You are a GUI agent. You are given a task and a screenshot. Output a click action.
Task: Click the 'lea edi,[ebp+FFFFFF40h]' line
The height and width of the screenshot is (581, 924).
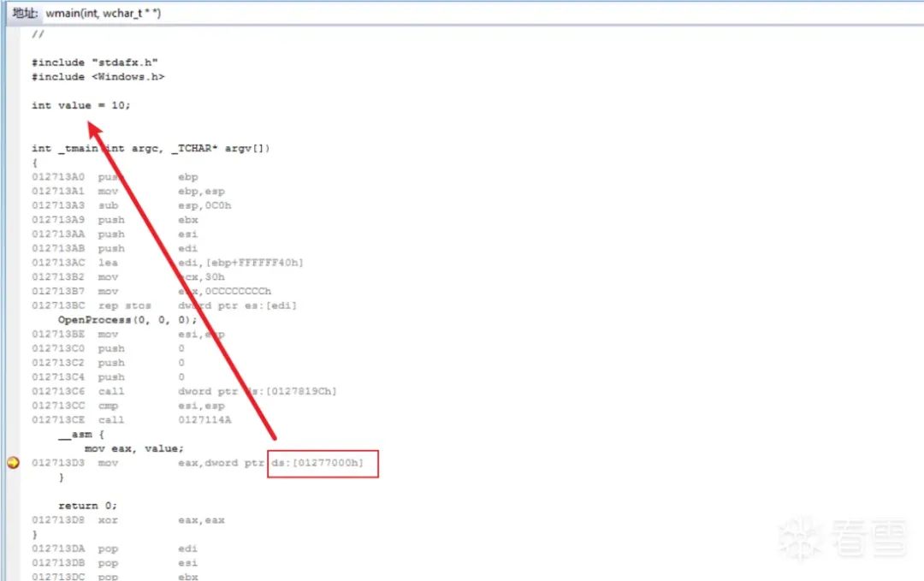[168, 263]
